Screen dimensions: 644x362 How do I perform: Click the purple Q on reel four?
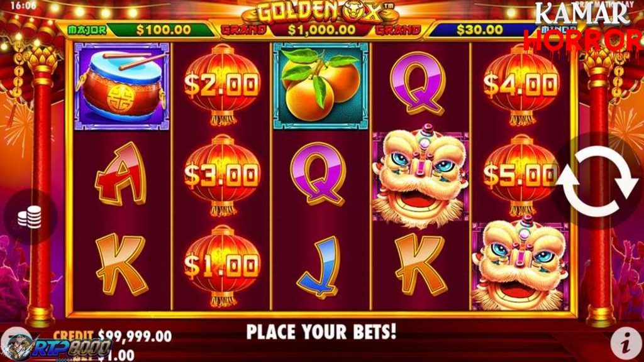click(418, 84)
